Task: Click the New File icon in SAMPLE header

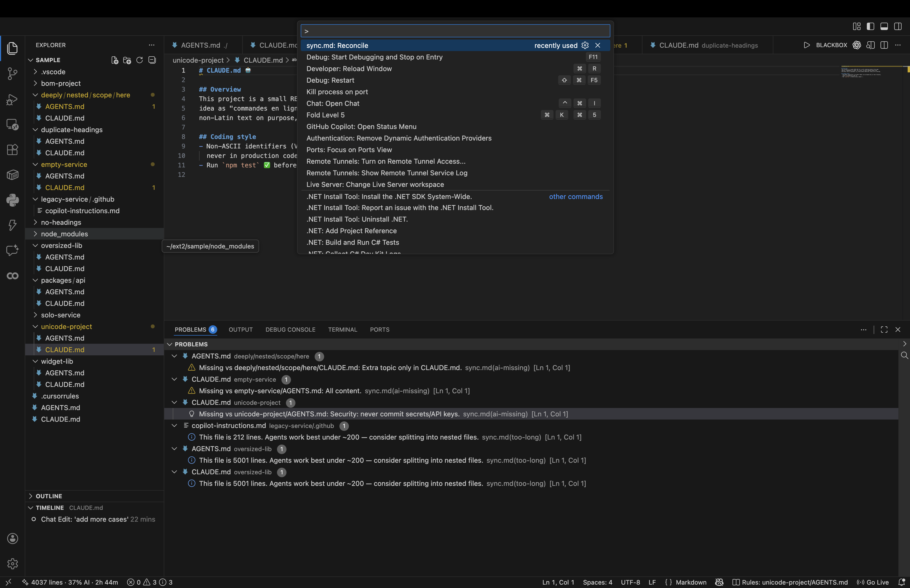Action: [115, 60]
